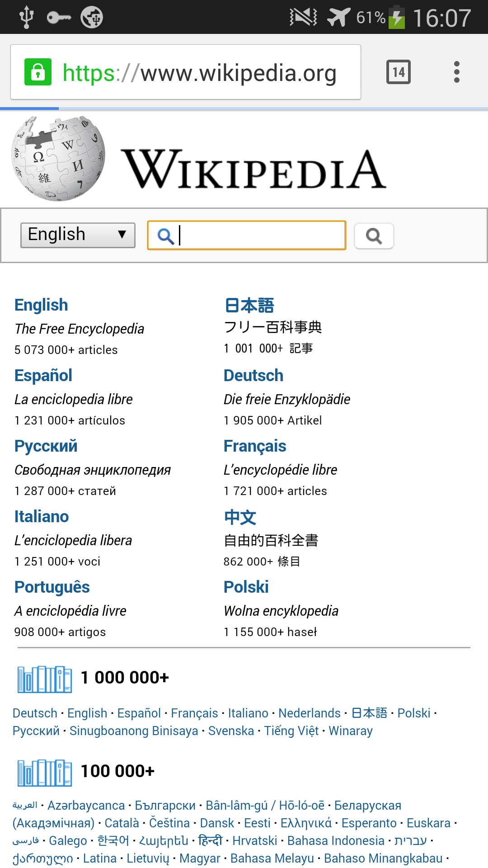
Task: Tap the bookshelf icon beside 100 000+
Action: click(44, 773)
